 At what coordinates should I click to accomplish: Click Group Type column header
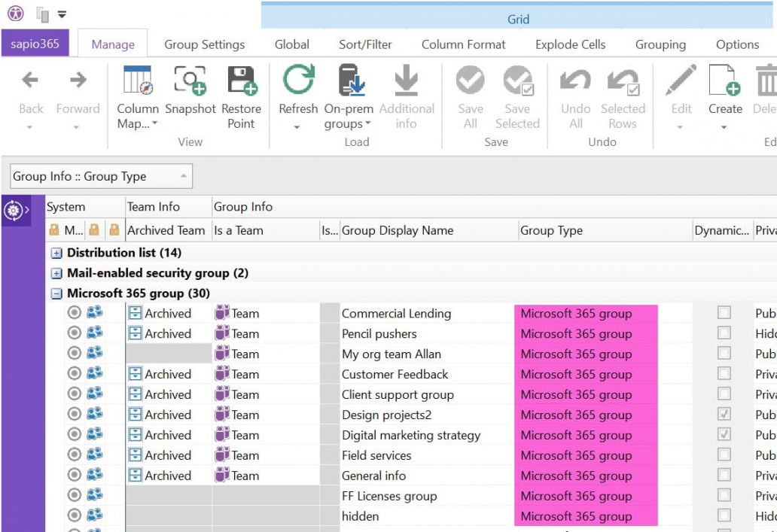tap(605, 230)
